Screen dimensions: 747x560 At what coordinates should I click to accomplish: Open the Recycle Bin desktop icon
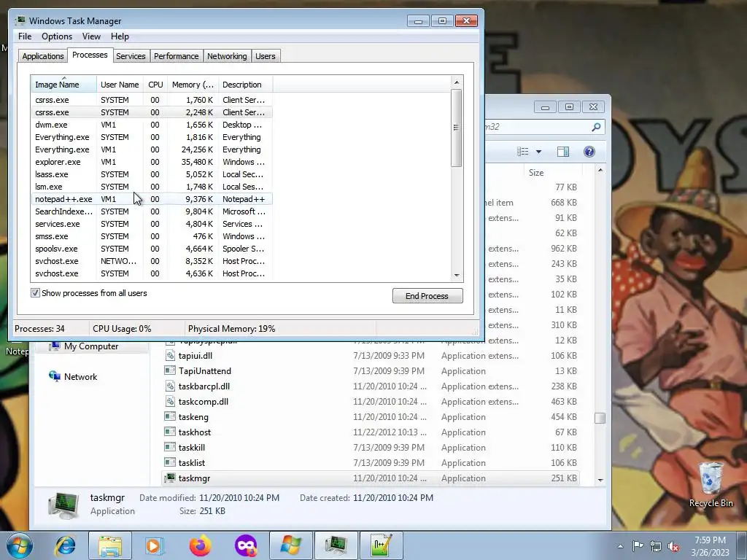pos(711,485)
